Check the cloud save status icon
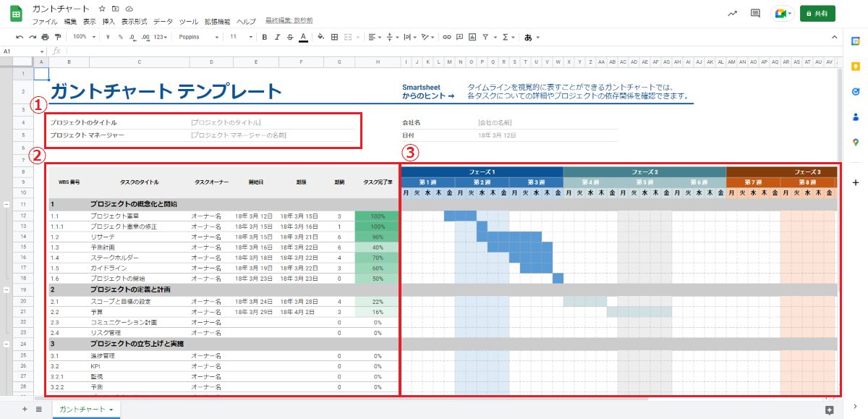 tap(129, 8)
